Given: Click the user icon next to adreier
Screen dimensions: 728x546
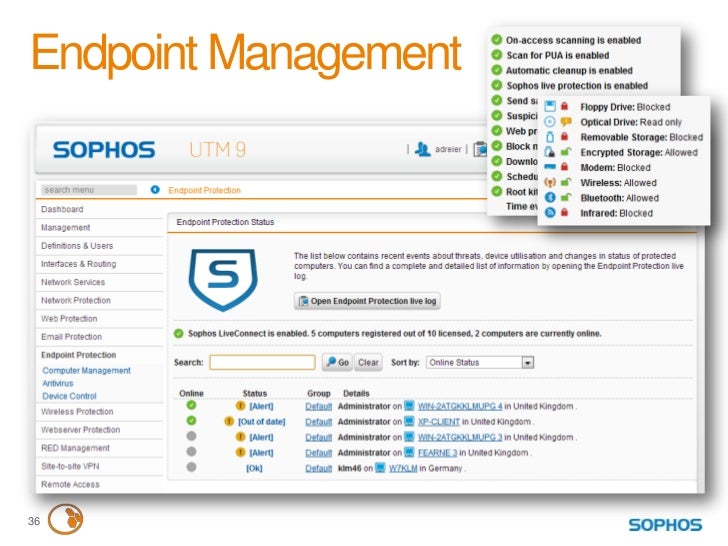Looking at the screenshot, I should [422, 149].
